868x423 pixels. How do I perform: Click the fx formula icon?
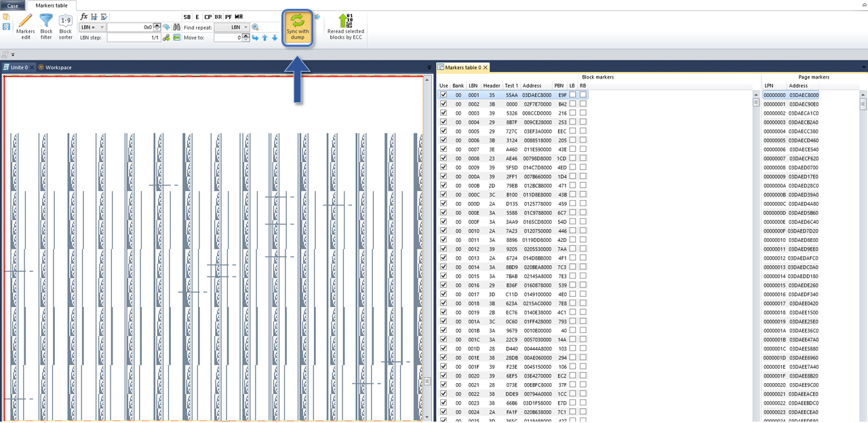84,16
